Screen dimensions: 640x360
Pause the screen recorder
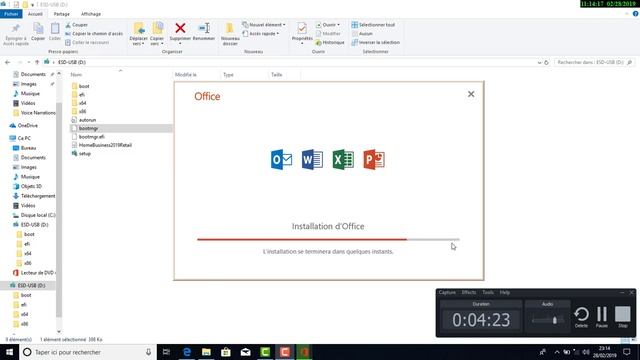click(x=602, y=317)
